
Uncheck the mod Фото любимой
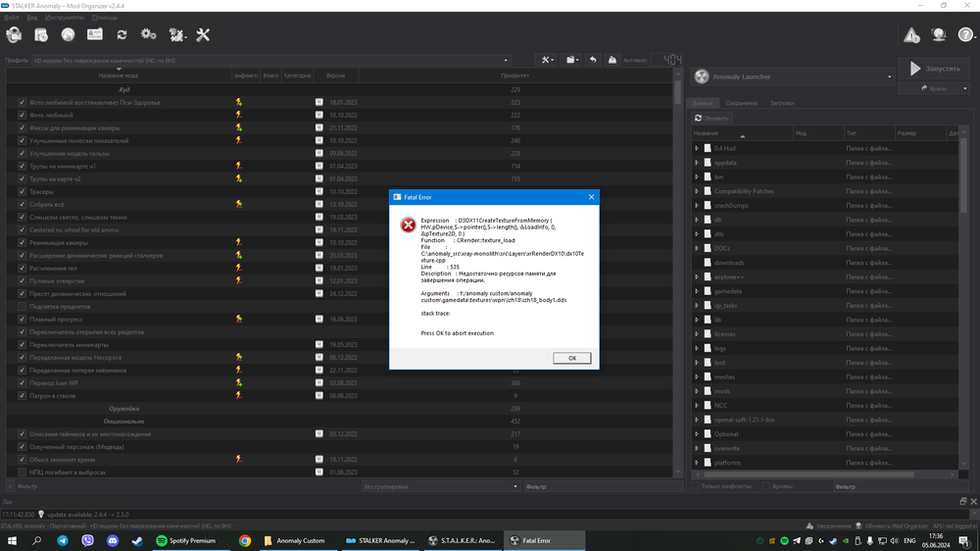click(x=22, y=115)
